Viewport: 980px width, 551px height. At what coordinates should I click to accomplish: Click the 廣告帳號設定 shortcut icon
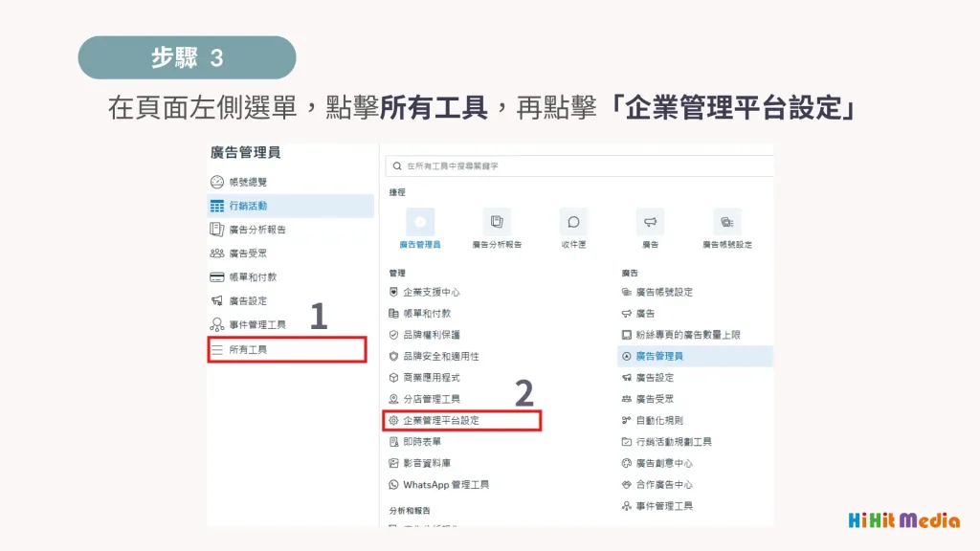[x=726, y=222]
